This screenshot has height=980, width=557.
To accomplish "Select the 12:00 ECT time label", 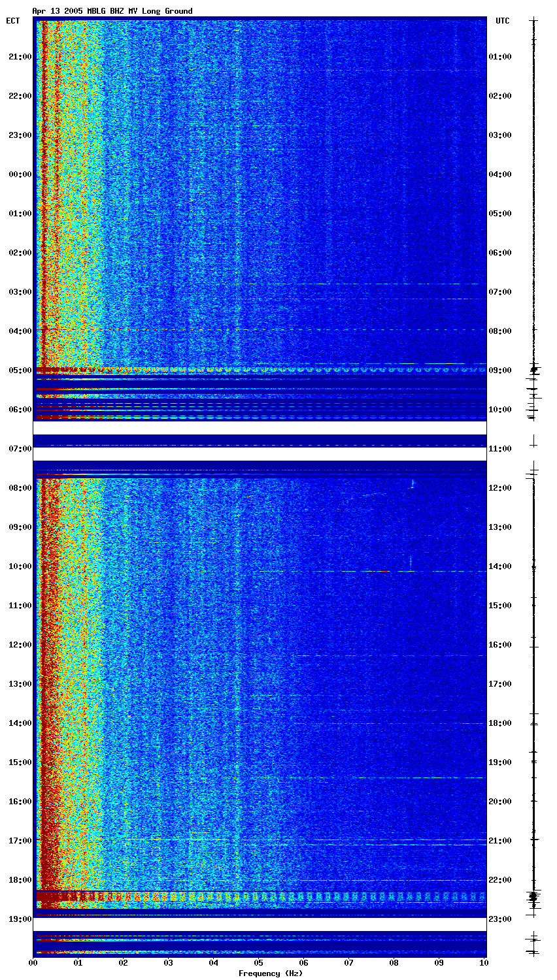I will click(x=20, y=645).
